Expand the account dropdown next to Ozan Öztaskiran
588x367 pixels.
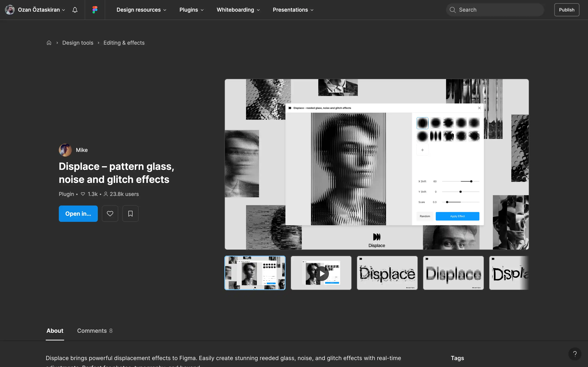(x=63, y=10)
